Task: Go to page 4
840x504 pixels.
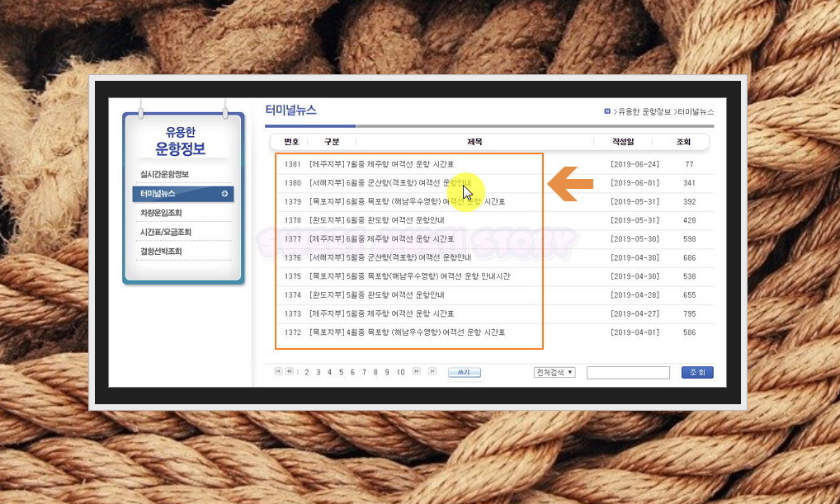Action: pyautogui.click(x=329, y=372)
